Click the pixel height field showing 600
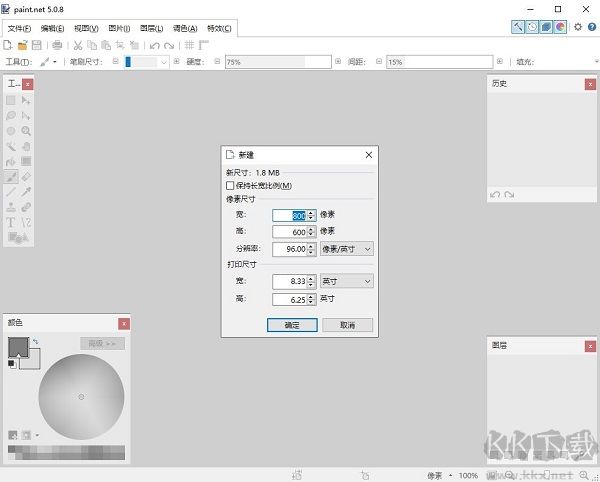The image size is (600, 482). (x=289, y=232)
